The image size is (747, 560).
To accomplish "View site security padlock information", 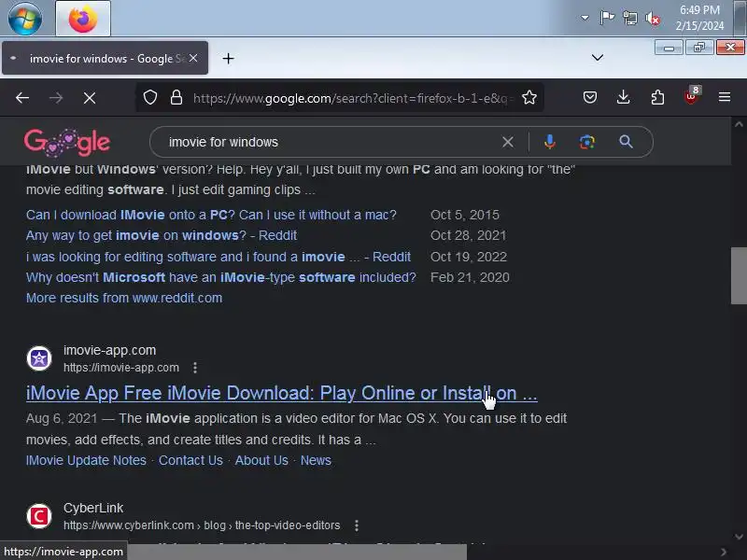I will 176,98.
